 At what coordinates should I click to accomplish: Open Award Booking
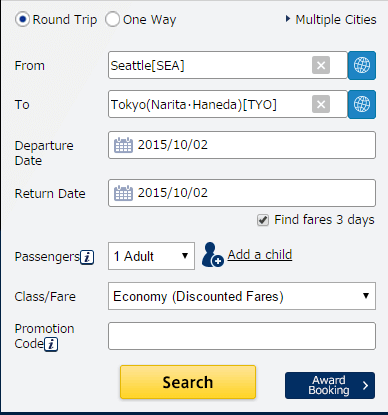pos(330,385)
